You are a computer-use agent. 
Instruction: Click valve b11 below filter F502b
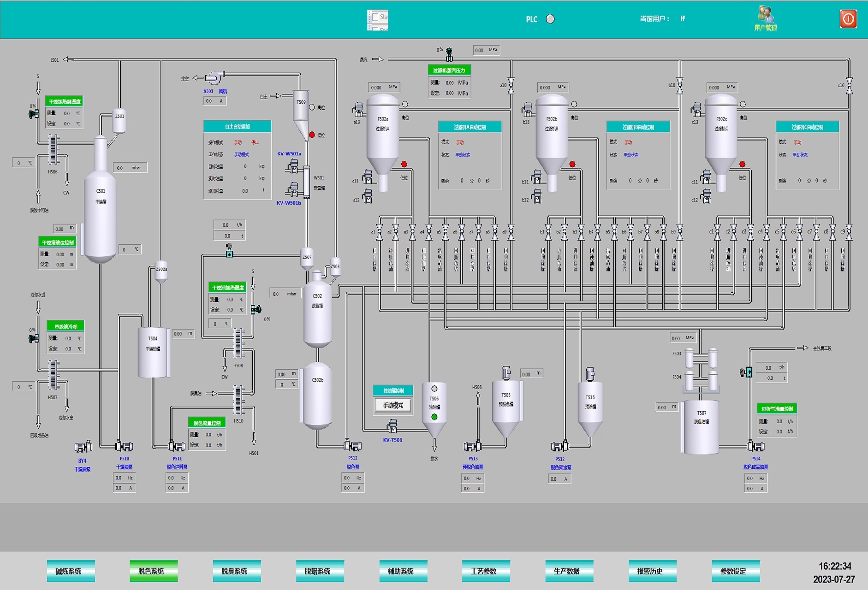point(536,177)
